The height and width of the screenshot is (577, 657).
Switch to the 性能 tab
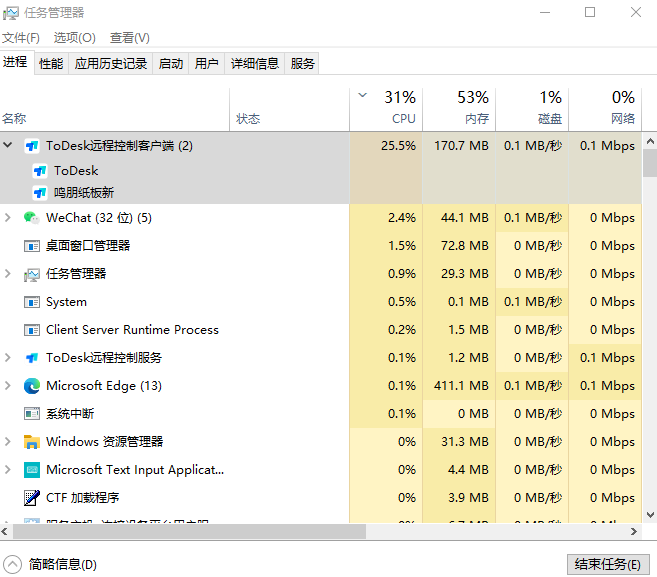(x=51, y=64)
